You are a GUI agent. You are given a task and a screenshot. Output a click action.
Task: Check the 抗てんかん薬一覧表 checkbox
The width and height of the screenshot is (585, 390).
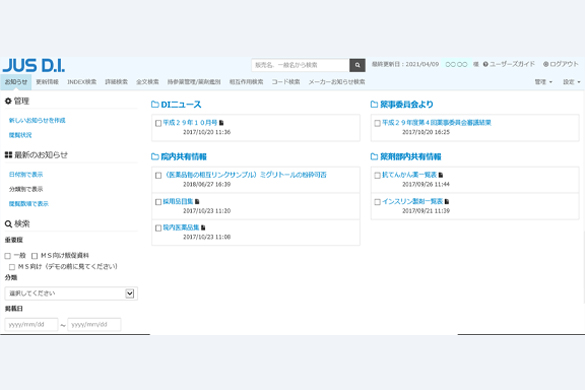point(377,175)
